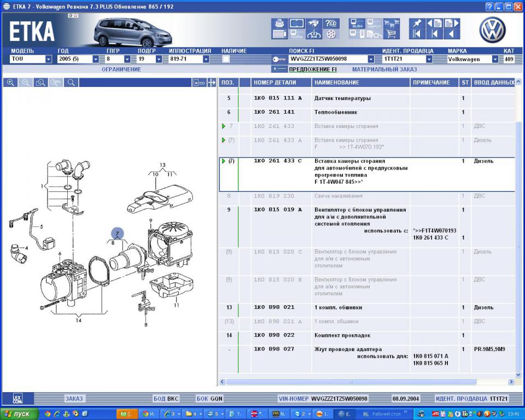The image size is (525, 420).
Task: Click the plain left arrow icon
Action: [x=452, y=34]
